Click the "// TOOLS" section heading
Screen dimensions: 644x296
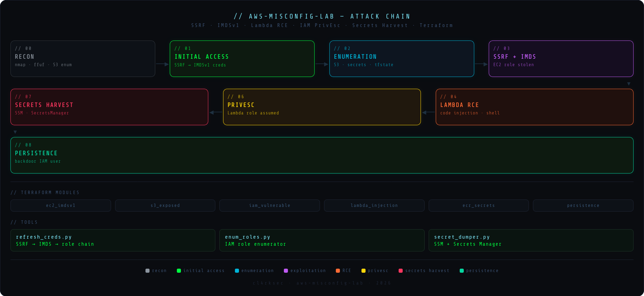[24, 222]
